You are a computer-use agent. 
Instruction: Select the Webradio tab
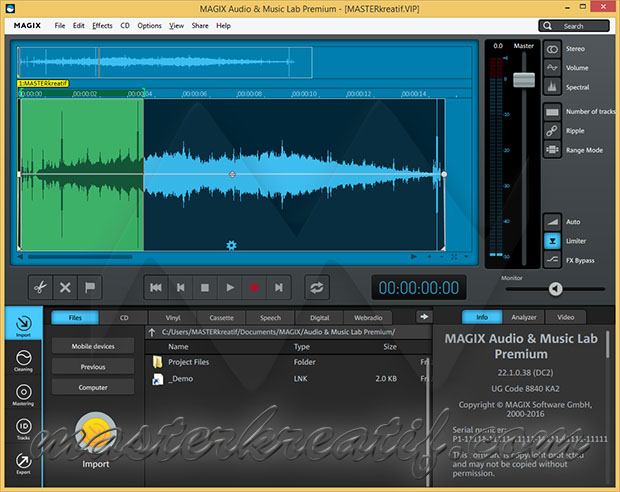368,318
